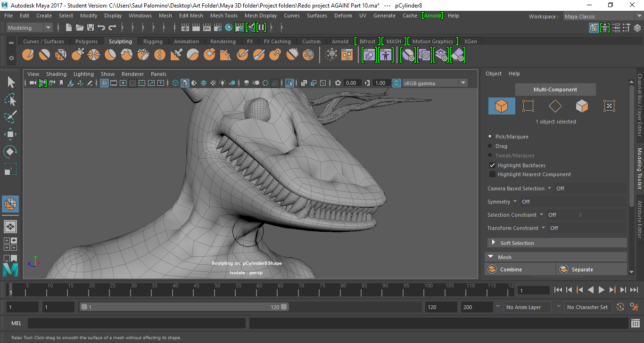This screenshot has height=343, width=644.
Task: Enable Highlight Nearest Component checkbox
Action: pyautogui.click(x=492, y=174)
